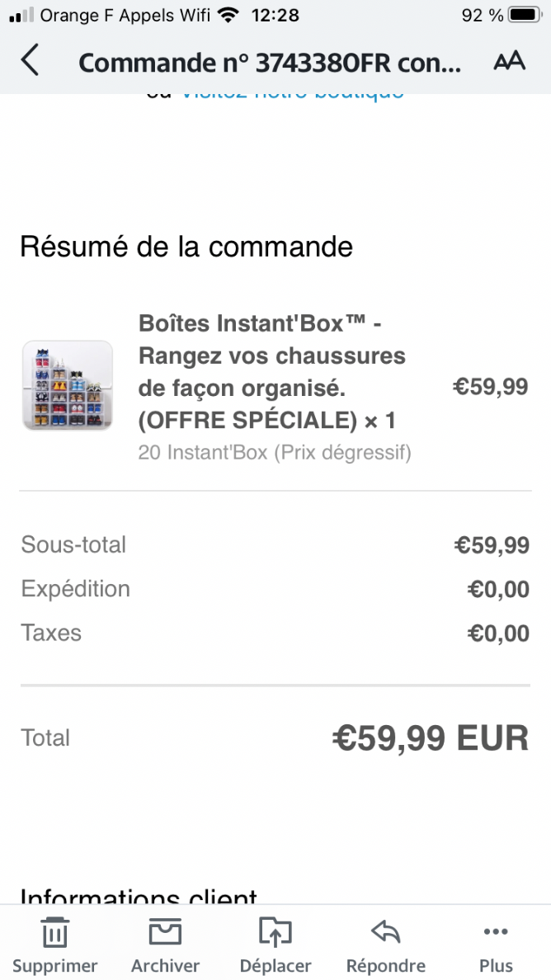The image size is (551, 980).
Task: Tap the Boîtes Instant'Box product title
Action: point(272,372)
